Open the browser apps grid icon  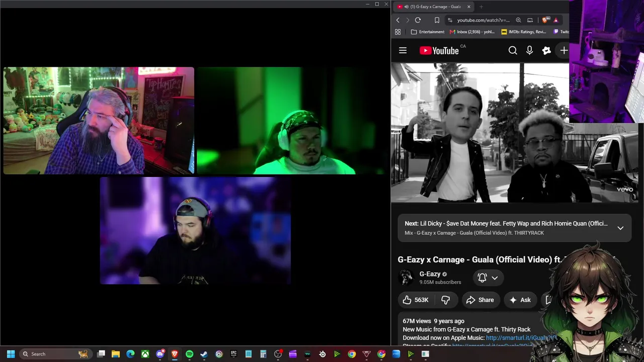[x=398, y=32]
